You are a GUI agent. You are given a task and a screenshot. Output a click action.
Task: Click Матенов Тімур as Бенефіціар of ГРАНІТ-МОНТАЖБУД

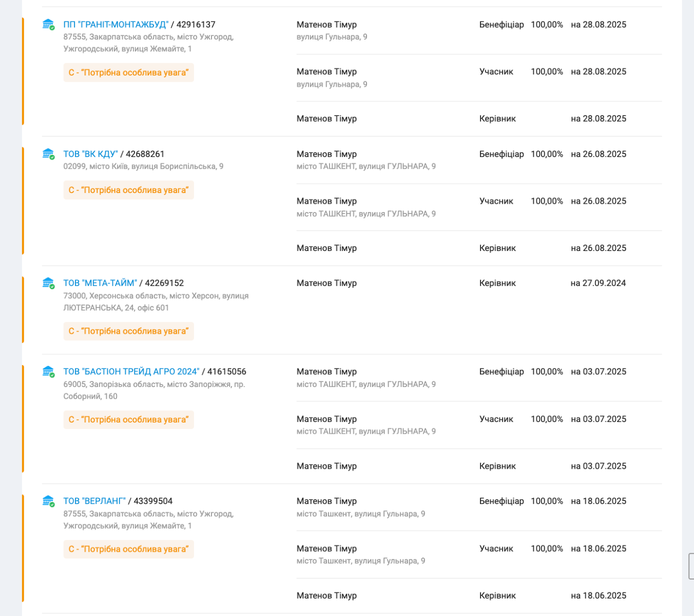[x=326, y=25]
